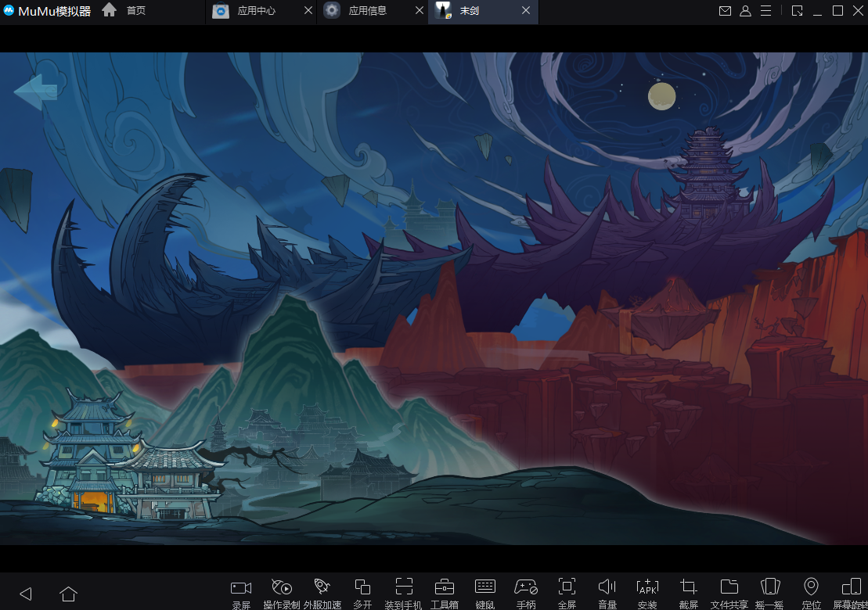
Task: Click 屏幕旋转 rotate screen icon
Action: tap(851, 594)
